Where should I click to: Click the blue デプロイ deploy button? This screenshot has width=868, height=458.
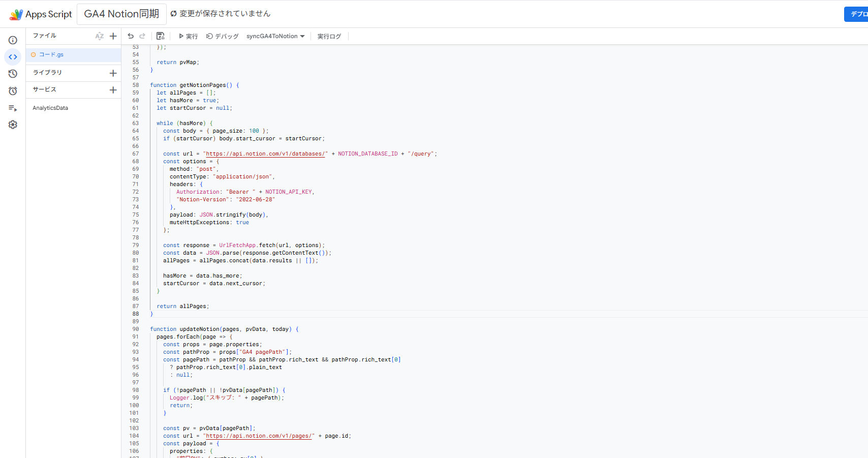(857, 14)
